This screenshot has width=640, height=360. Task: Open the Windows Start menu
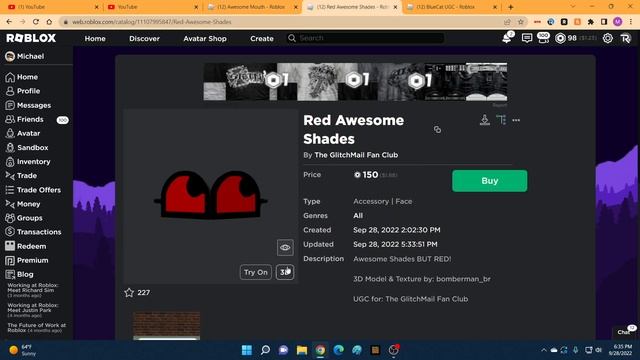coord(247,350)
